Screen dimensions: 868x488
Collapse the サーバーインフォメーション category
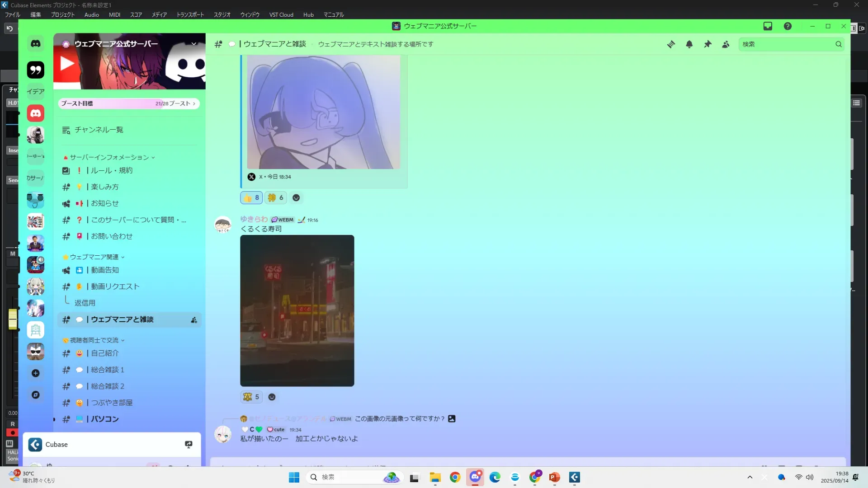tap(109, 157)
